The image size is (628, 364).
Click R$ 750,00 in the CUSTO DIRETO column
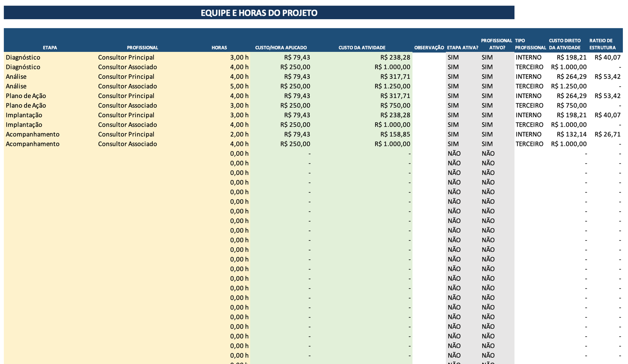[x=571, y=106]
